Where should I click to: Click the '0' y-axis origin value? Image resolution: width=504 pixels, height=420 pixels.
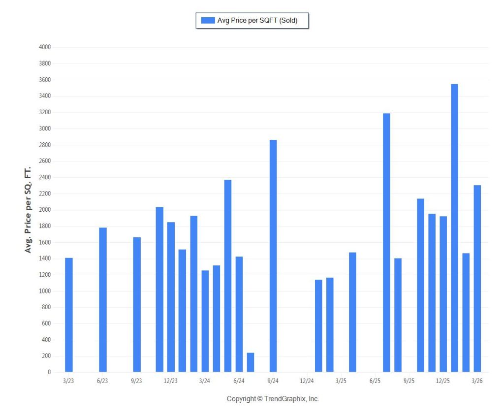49,372
